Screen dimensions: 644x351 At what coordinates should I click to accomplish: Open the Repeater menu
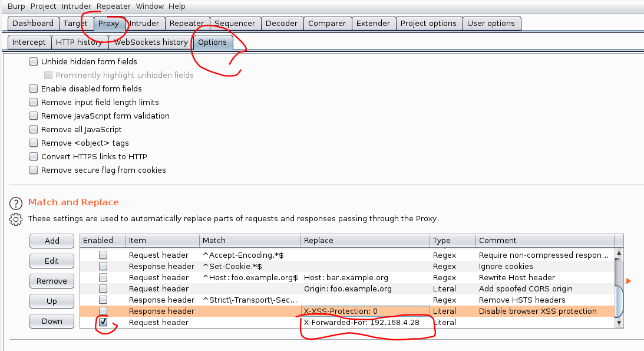pyautogui.click(x=114, y=6)
